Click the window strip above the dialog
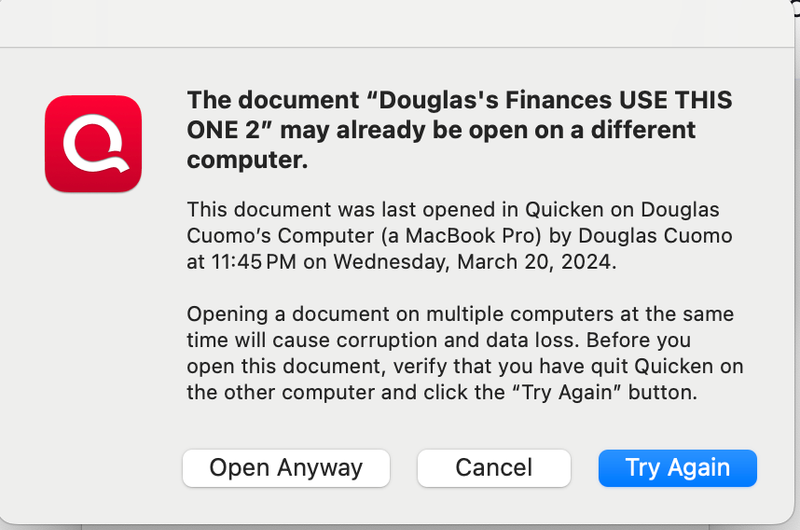This screenshot has width=800, height=530. (x=400, y=18)
